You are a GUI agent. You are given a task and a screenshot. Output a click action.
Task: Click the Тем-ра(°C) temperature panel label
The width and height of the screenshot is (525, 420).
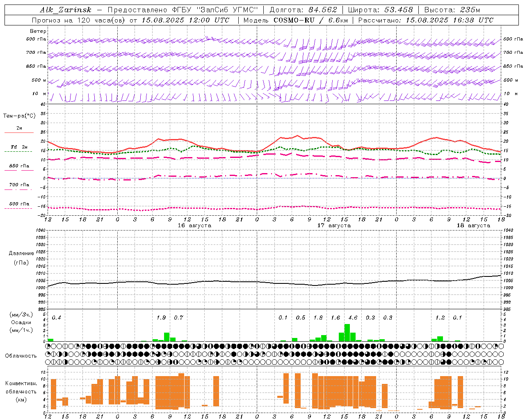(19, 116)
